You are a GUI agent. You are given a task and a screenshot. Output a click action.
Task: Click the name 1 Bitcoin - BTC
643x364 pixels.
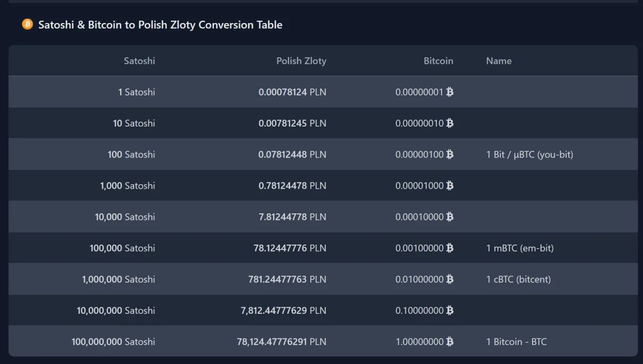[x=516, y=341]
